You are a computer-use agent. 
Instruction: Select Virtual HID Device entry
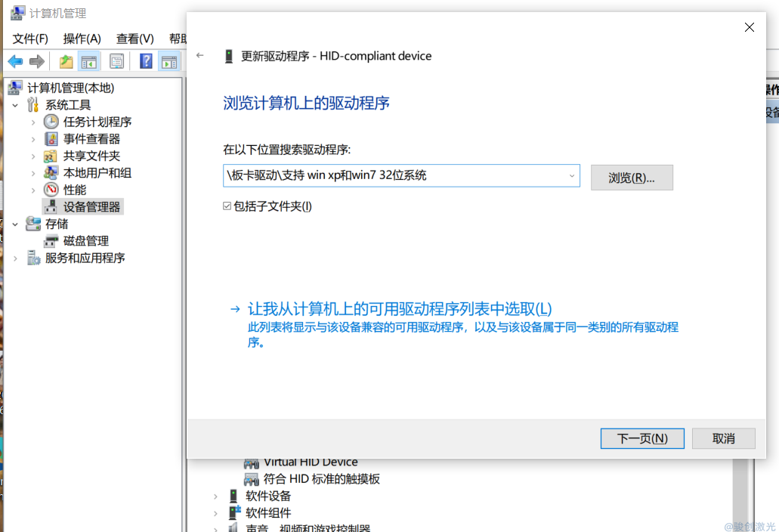point(311,462)
